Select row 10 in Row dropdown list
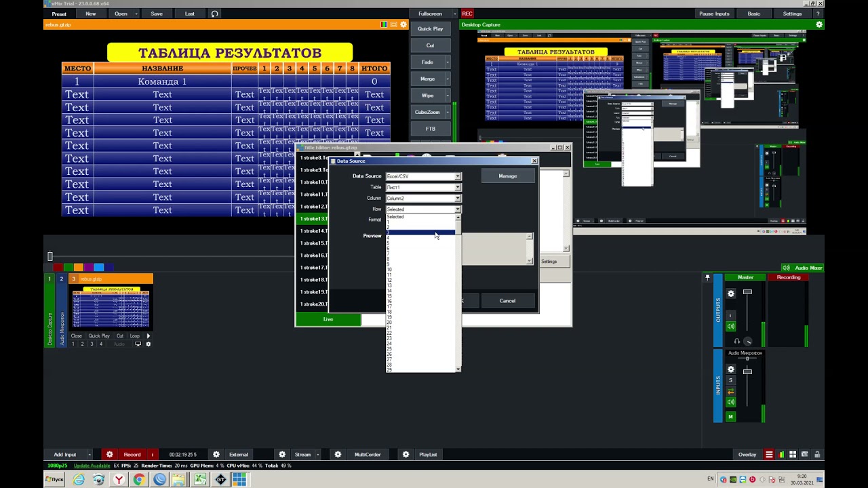This screenshot has height=488, width=868. (x=420, y=270)
